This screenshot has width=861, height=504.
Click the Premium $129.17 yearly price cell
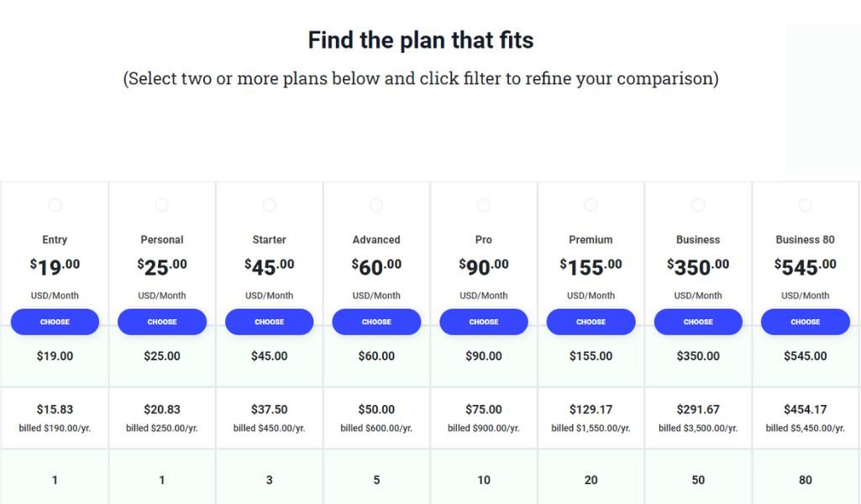coord(591,417)
